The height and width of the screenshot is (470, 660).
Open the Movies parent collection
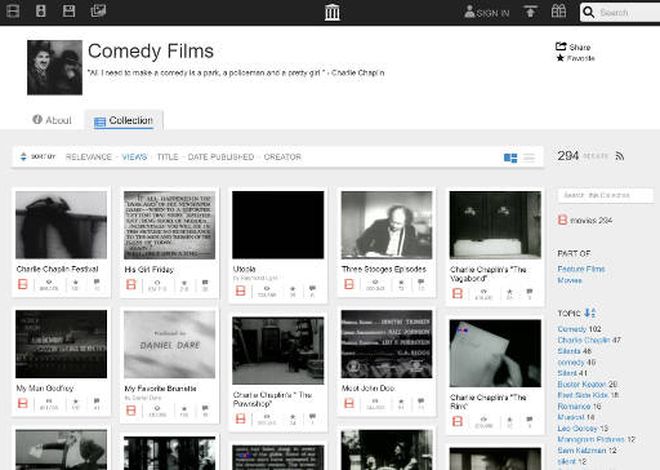(x=570, y=280)
